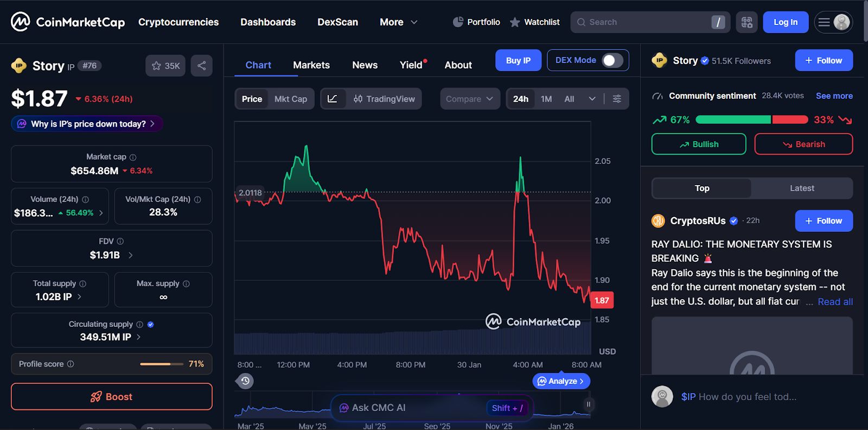Viewport: 868px width, 430px height.
Task: Open the Latest posts tab
Action: (x=802, y=188)
